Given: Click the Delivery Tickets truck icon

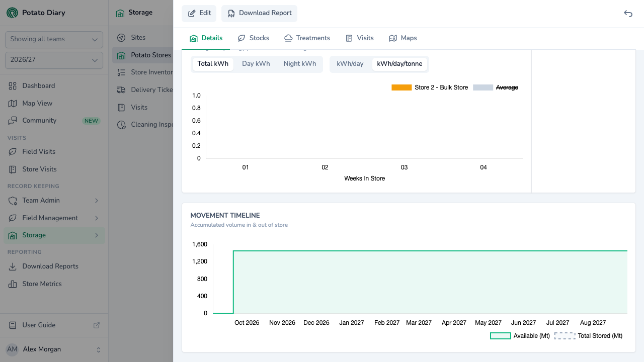Looking at the screenshot, I should coord(121,90).
